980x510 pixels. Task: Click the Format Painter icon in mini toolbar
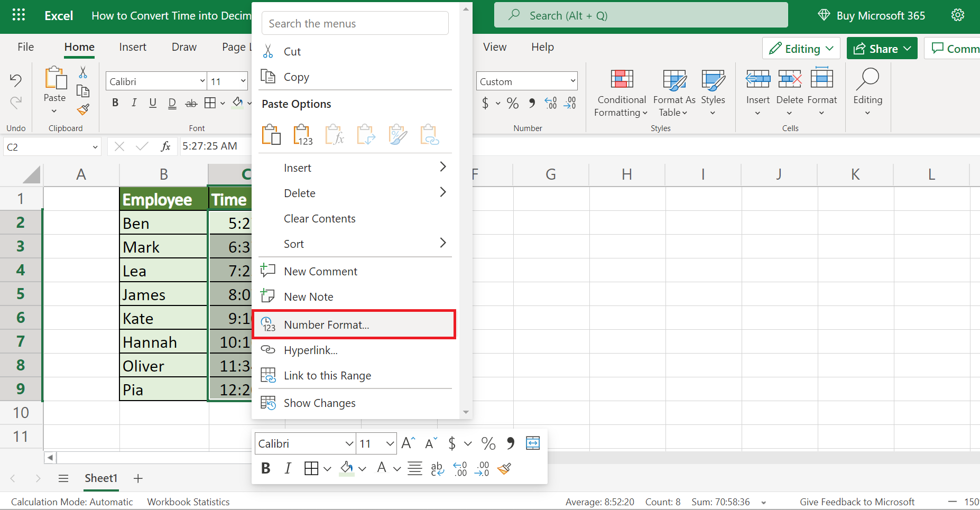504,468
